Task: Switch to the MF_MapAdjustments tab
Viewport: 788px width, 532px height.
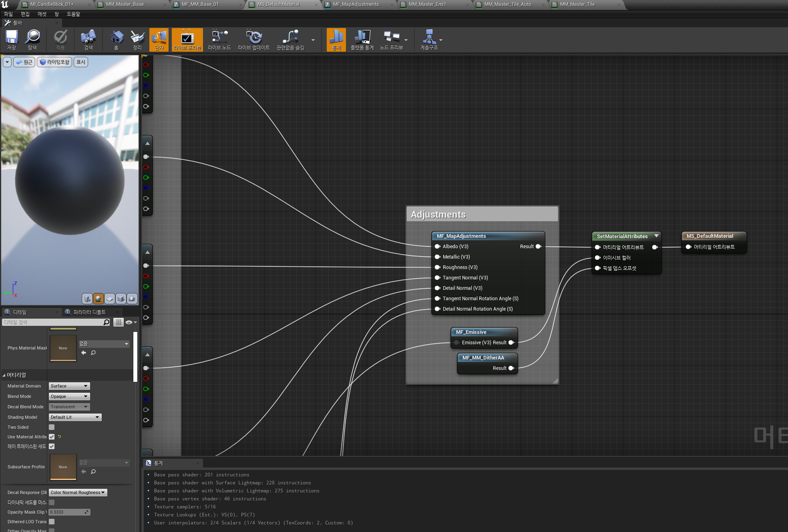Action: coord(356,4)
